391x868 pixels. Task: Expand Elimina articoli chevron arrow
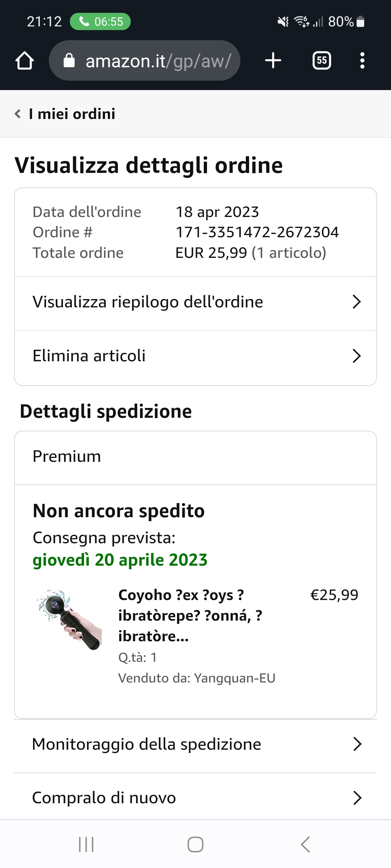click(x=357, y=356)
